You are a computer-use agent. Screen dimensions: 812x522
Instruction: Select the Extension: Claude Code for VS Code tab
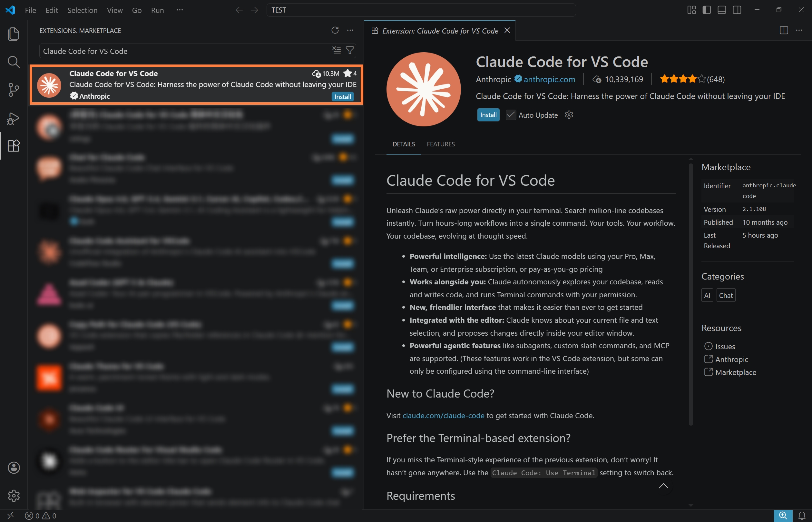pos(440,31)
